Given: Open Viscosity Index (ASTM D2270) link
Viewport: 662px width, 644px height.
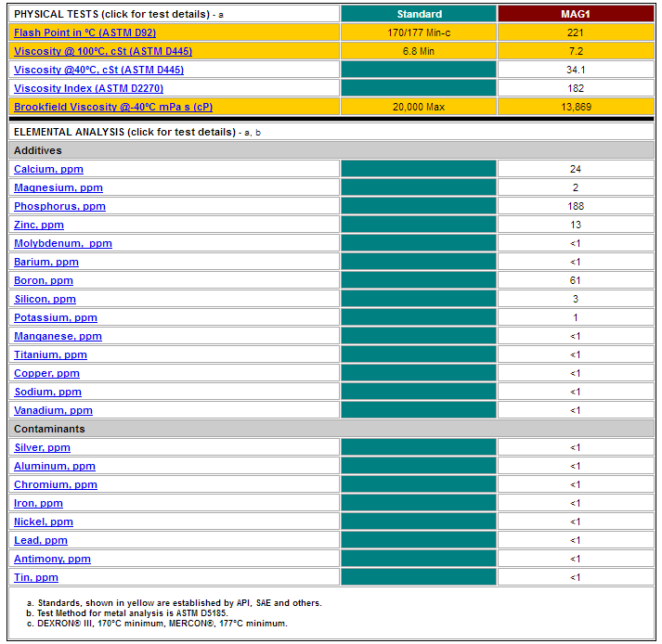Looking at the screenshot, I should (x=88, y=88).
